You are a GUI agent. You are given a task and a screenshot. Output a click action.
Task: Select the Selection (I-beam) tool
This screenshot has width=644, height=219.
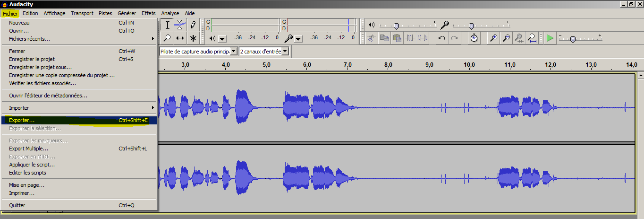tap(167, 25)
